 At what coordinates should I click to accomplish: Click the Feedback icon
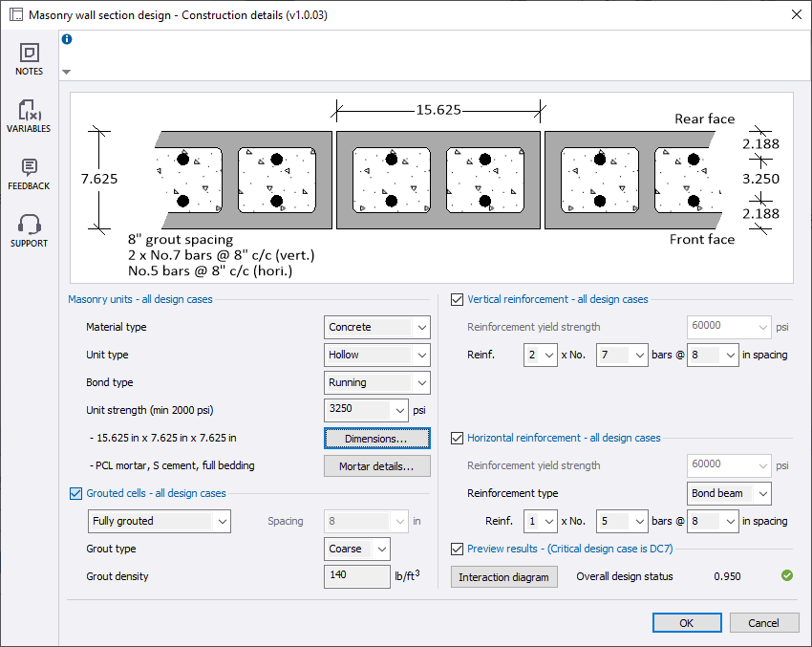[x=29, y=169]
